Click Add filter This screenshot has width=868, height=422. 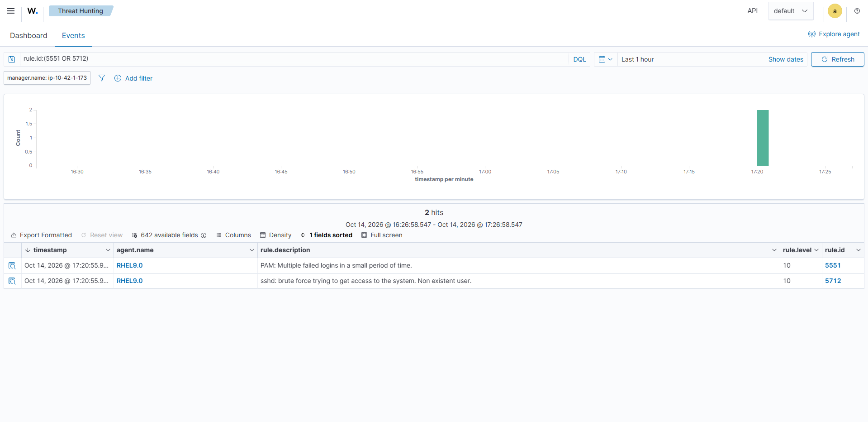[133, 78]
